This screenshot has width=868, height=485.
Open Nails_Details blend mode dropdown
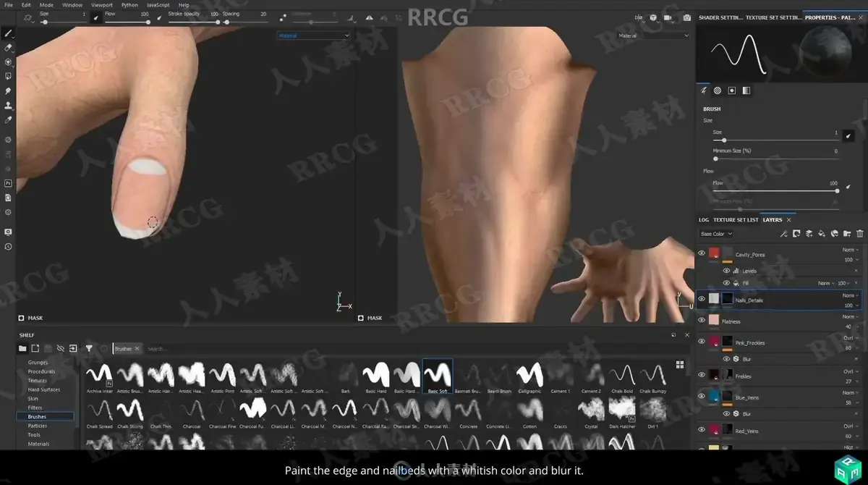pos(851,295)
